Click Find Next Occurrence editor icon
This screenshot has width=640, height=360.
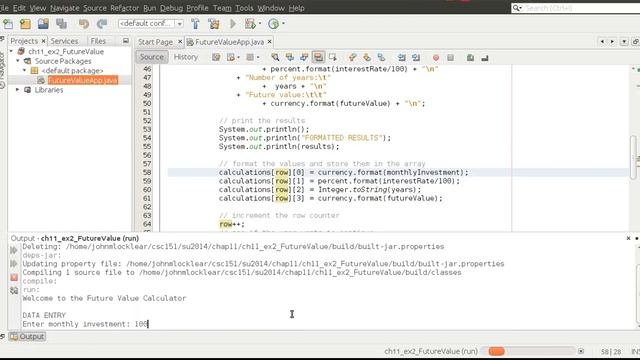pyautogui.click(x=304, y=58)
